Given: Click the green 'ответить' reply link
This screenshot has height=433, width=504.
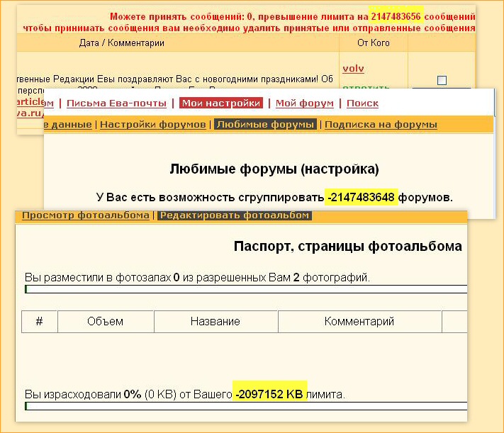Looking at the screenshot, I should click(366, 88).
